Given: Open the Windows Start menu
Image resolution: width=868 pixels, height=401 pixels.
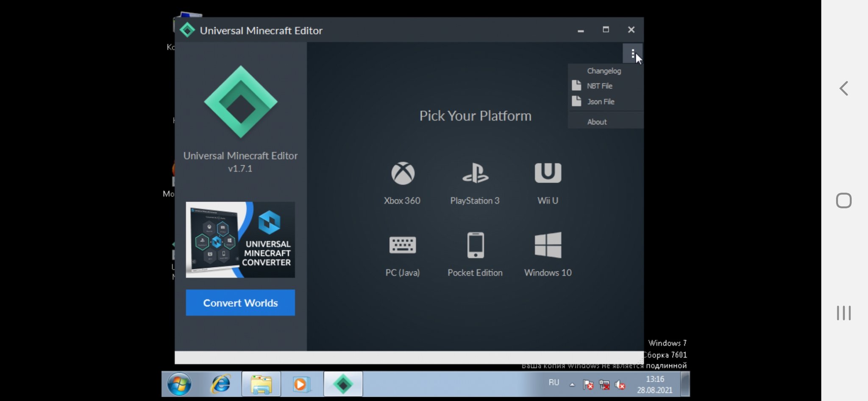Looking at the screenshot, I should click(179, 384).
